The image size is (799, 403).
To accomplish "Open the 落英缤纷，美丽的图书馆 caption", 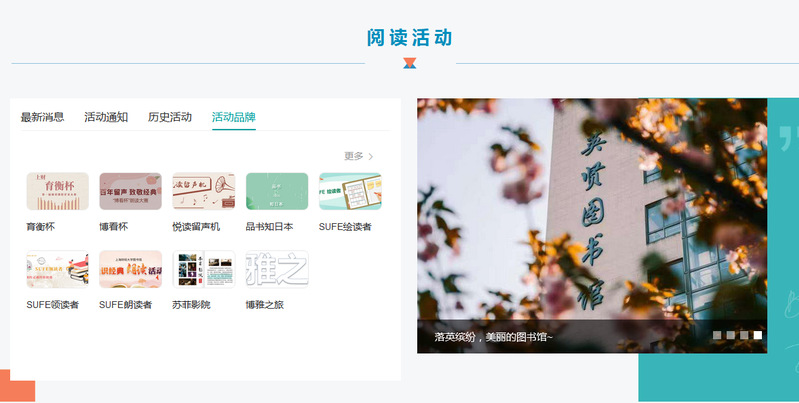I will [x=494, y=337].
